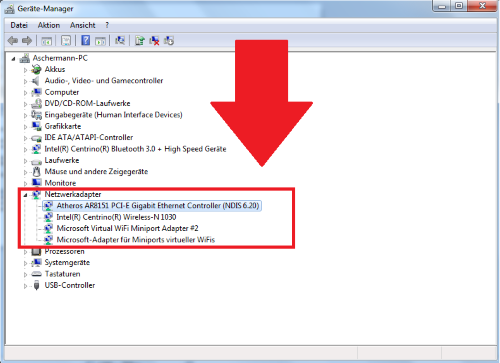Screen dimensions: 500x363
Task: Click the Bluetooth Geräte category icon
Action: [x=36, y=149]
